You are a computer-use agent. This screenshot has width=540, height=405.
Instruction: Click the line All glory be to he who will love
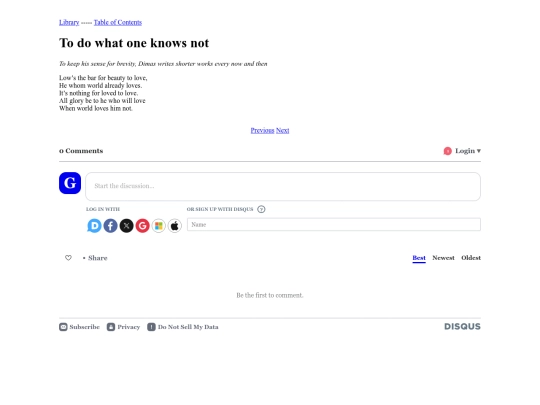(x=102, y=101)
